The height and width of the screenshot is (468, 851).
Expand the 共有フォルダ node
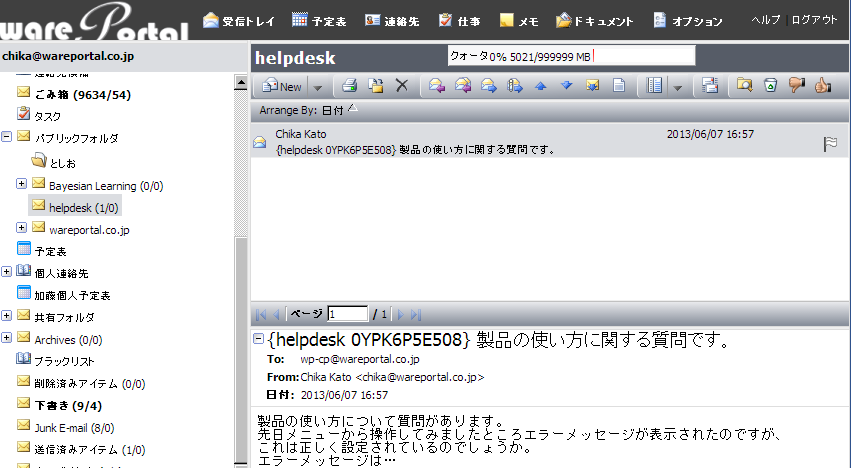[x=7, y=315]
